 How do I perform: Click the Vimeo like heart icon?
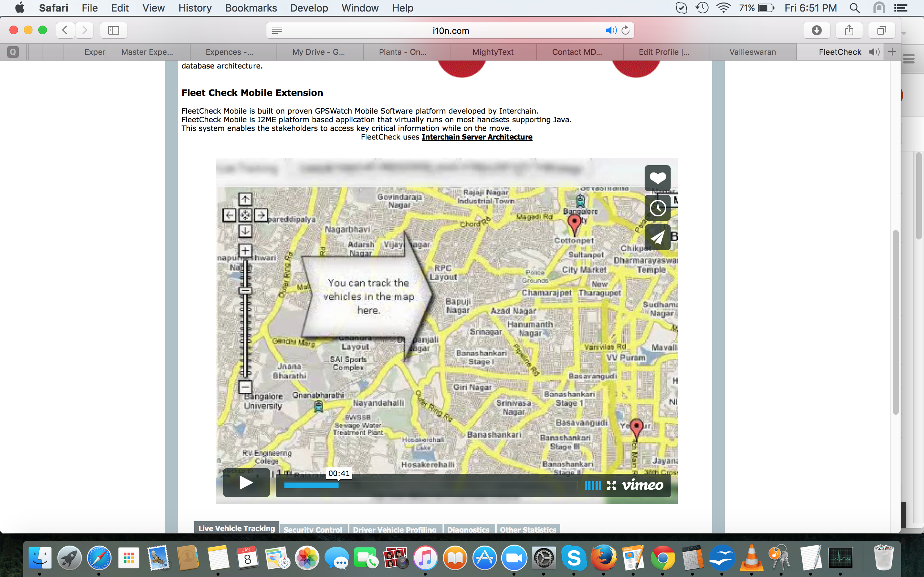[657, 178]
